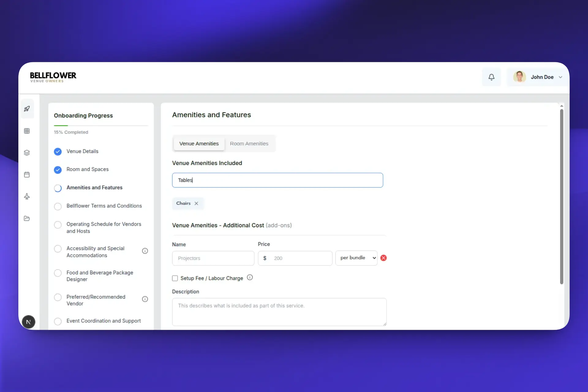The width and height of the screenshot is (588, 392).
Task: Go to Operating Schedule for Vendors and Hosts
Action: [x=104, y=228]
